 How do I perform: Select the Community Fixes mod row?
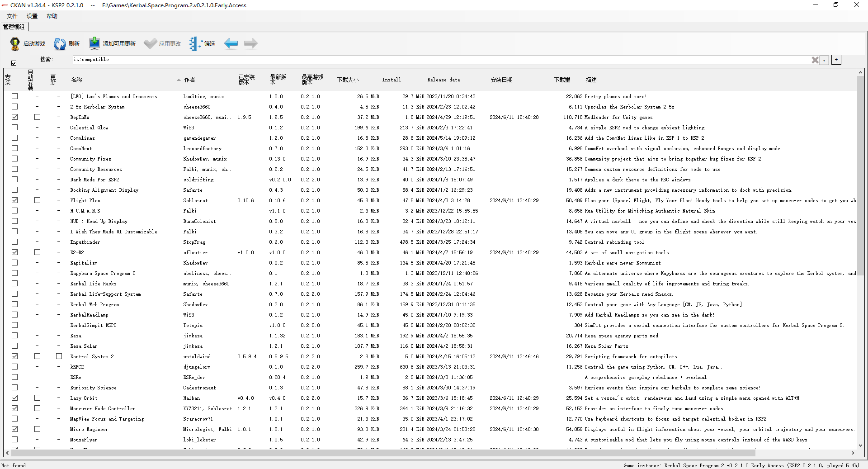(x=430, y=159)
